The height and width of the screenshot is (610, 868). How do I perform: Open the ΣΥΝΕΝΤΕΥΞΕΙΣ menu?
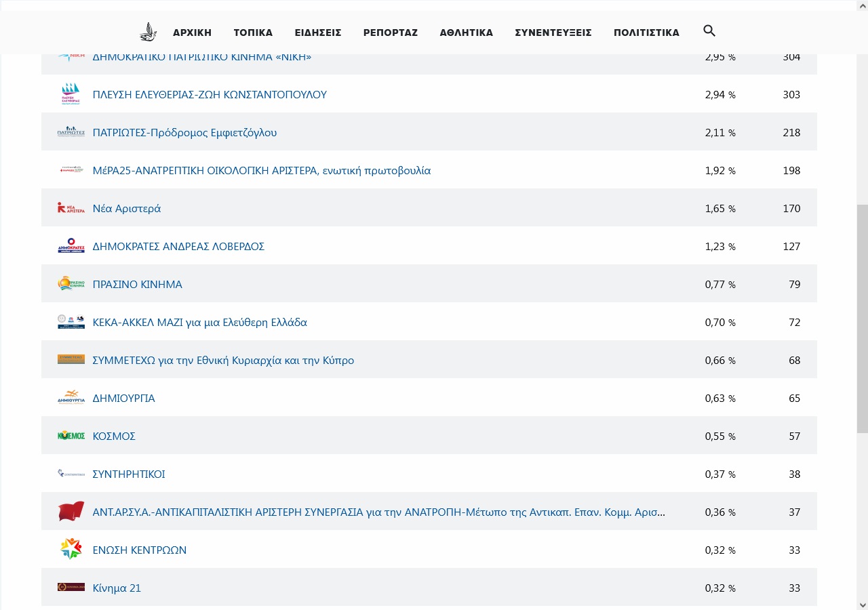(553, 33)
